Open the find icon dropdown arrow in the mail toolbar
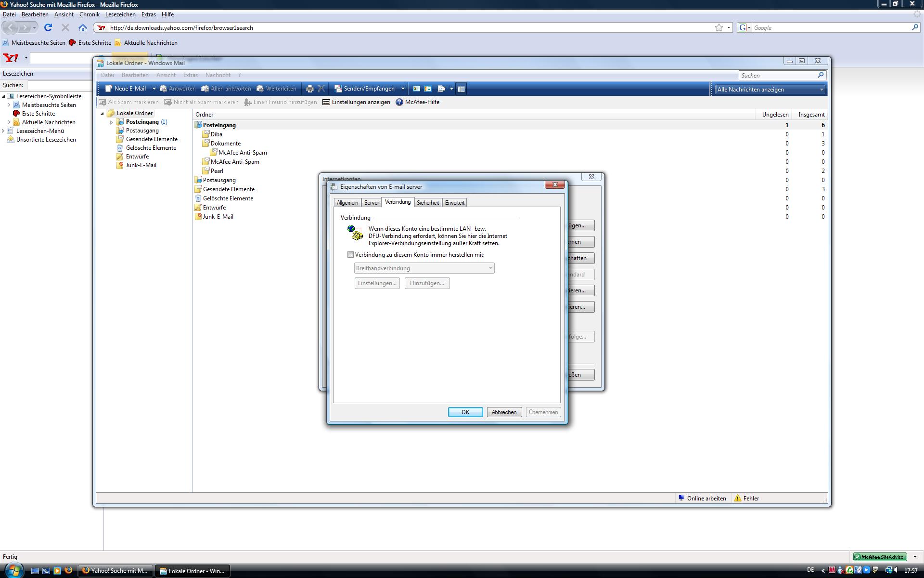The image size is (924, 578). point(451,89)
